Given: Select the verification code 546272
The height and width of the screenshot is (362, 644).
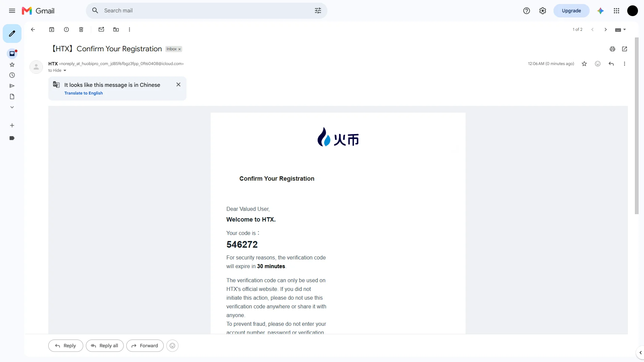Looking at the screenshot, I should [x=242, y=245].
